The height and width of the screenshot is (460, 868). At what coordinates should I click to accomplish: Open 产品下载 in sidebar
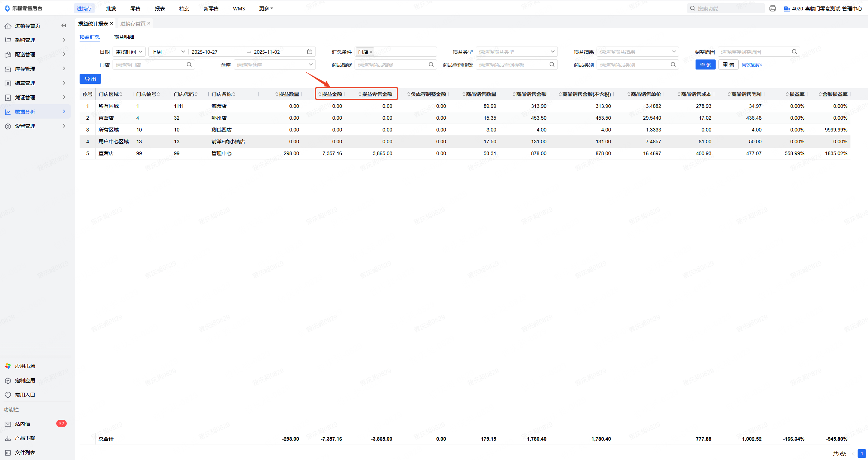25,438
